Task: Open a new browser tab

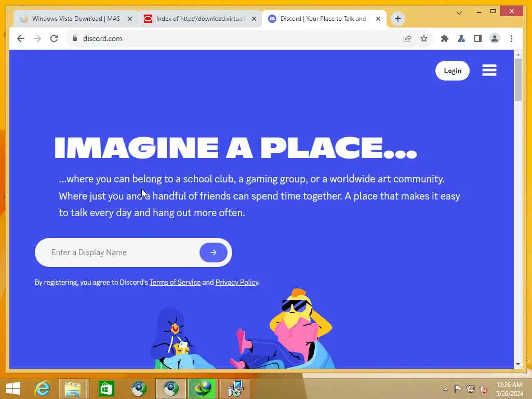Action: tap(398, 19)
